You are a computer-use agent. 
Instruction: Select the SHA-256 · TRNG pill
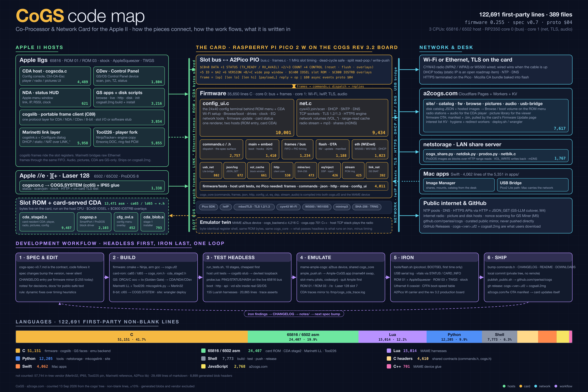(367, 207)
